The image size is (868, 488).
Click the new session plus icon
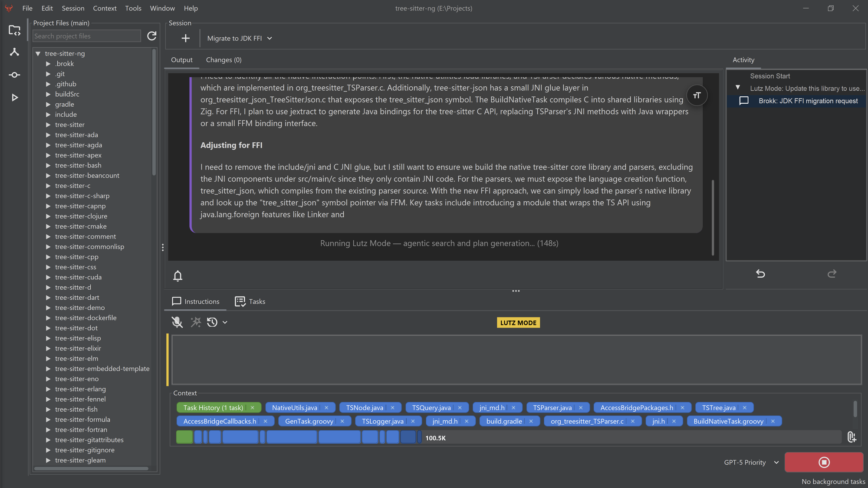(x=185, y=38)
